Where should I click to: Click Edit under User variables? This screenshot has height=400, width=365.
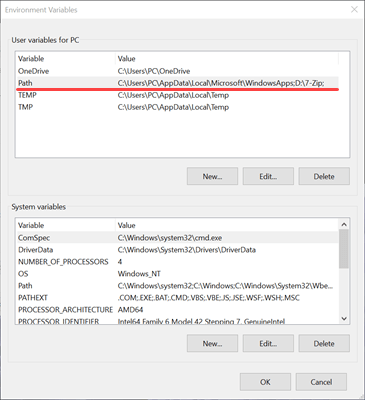(268, 176)
